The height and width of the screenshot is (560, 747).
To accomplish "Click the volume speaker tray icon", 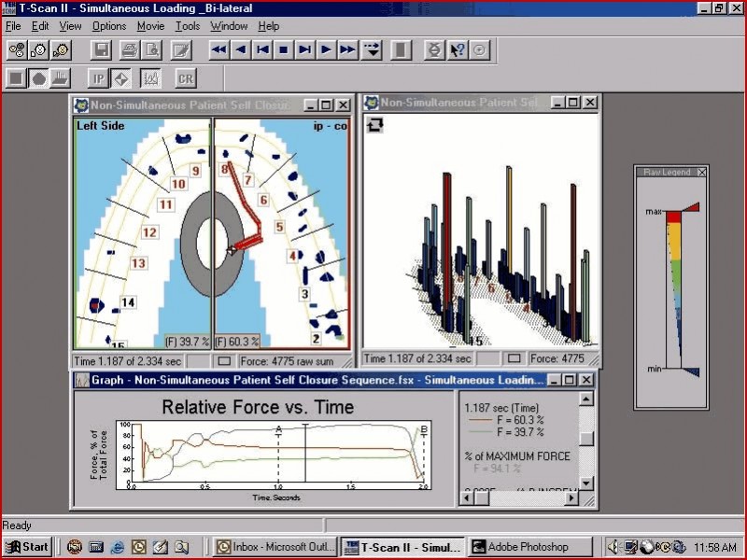I will pos(613,547).
